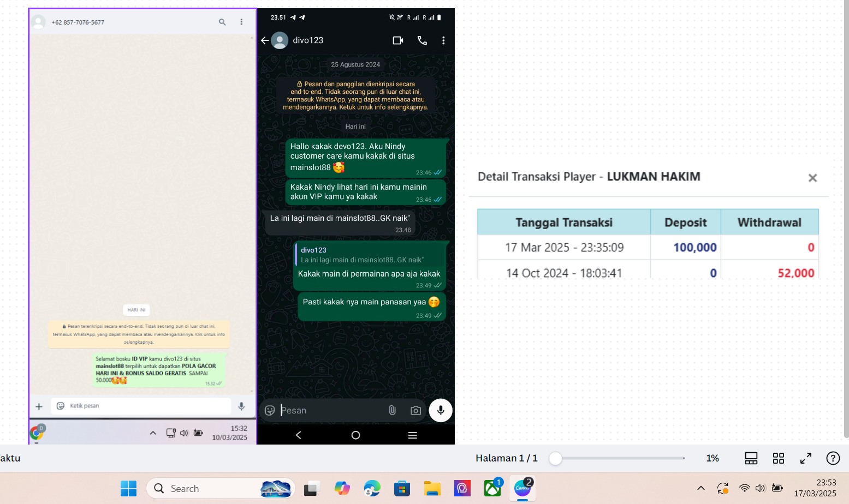Click the paperclip attachment icon
Image resolution: width=849 pixels, height=504 pixels.
(x=392, y=410)
